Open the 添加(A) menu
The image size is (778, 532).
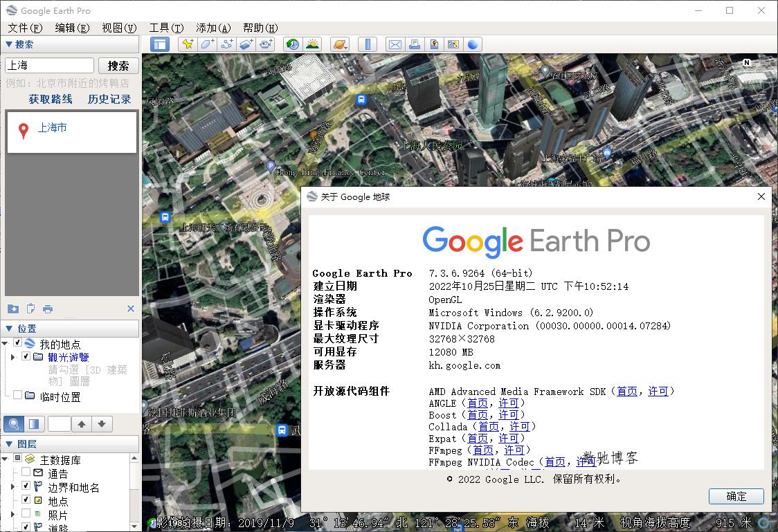pyautogui.click(x=213, y=28)
